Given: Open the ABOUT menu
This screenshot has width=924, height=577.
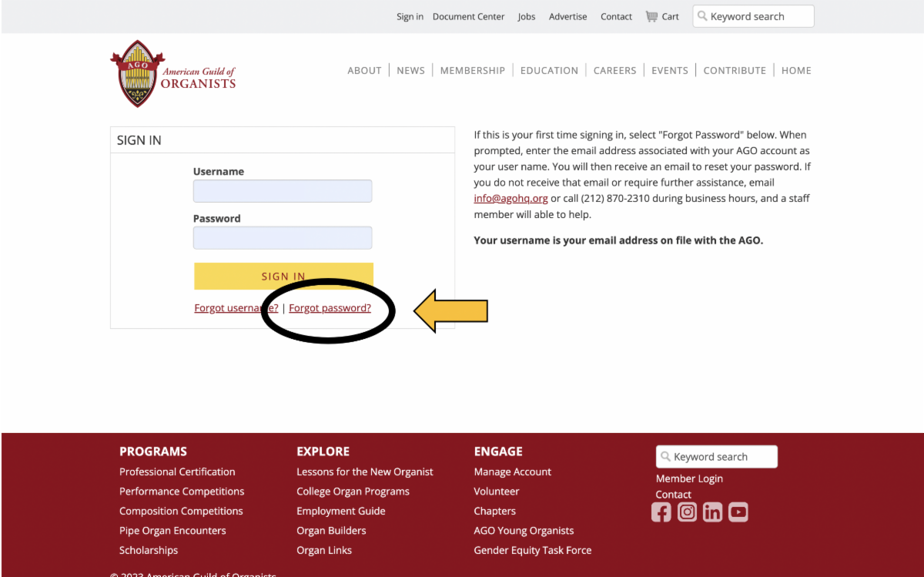Looking at the screenshot, I should pyautogui.click(x=364, y=70).
